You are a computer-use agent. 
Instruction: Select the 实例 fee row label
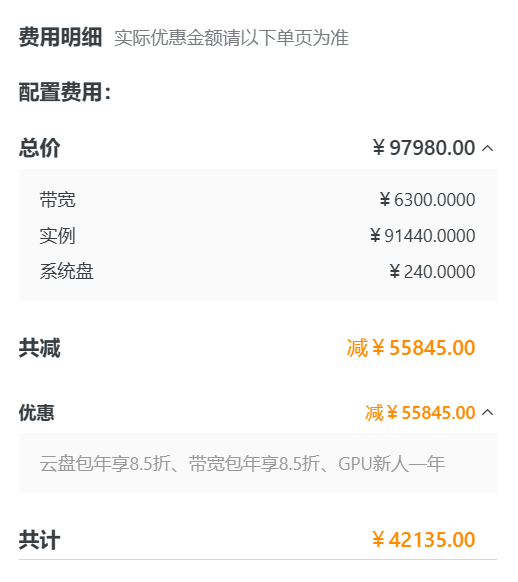click(58, 236)
